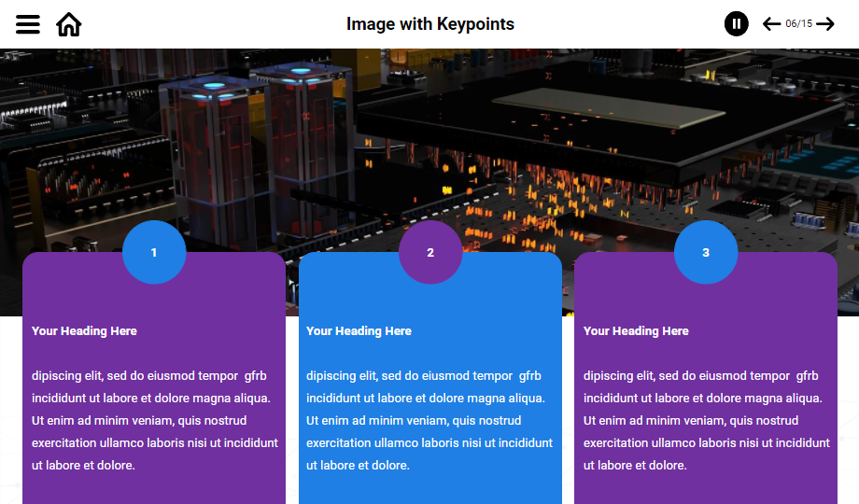Pause the slide playback
The height and width of the screenshot is (504, 859).
coord(736,24)
